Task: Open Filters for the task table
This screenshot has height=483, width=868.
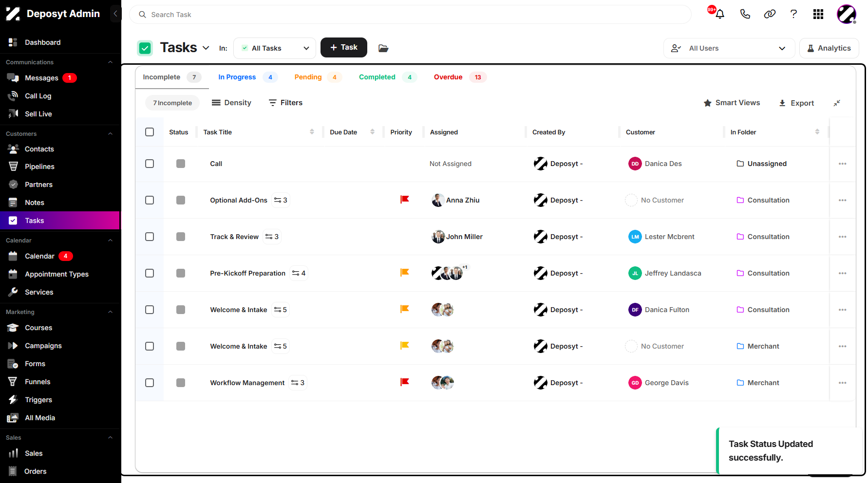Action: click(285, 103)
